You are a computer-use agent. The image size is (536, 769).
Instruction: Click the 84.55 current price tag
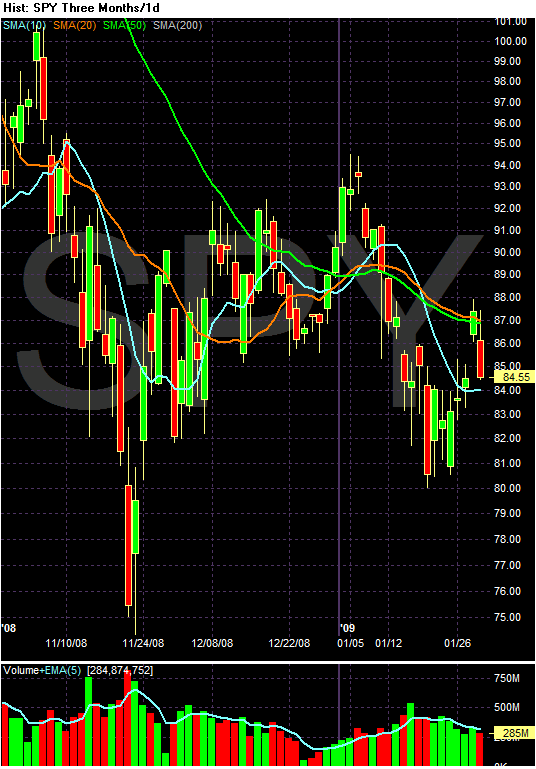514,377
